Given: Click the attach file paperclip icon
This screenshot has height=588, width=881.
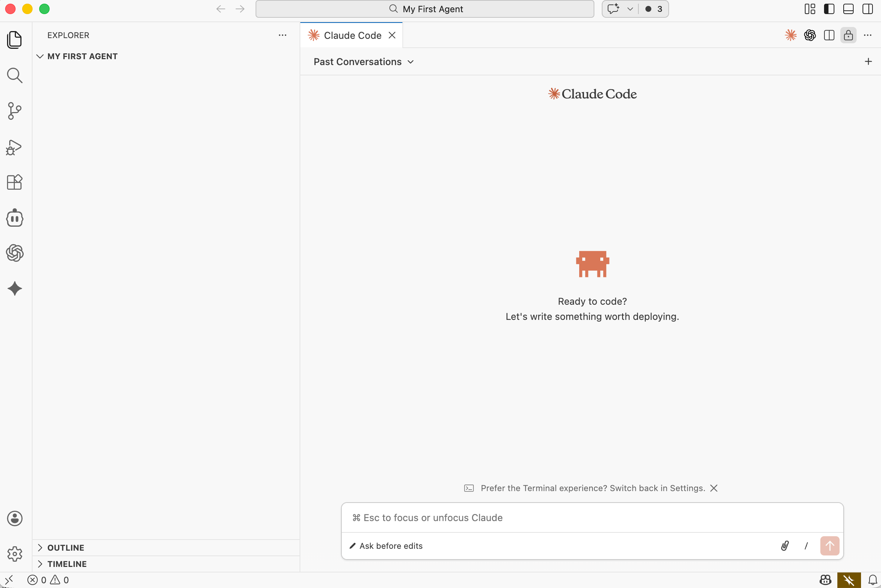Looking at the screenshot, I should click(784, 545).
